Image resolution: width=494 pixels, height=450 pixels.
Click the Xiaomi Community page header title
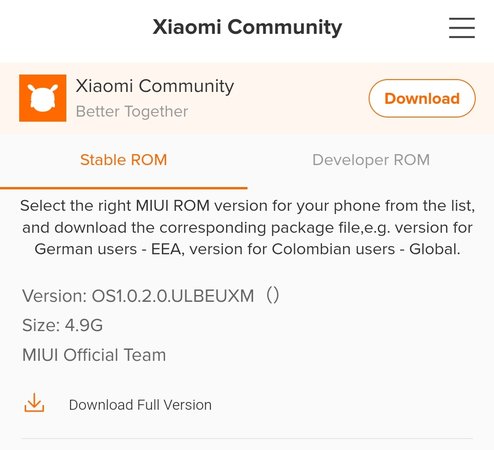coord(247,27)
